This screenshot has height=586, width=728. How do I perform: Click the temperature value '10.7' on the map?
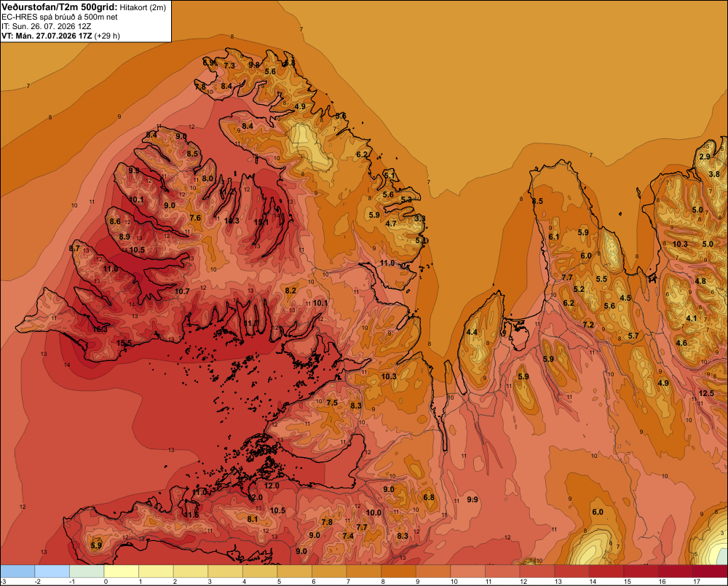click(182, 291)
